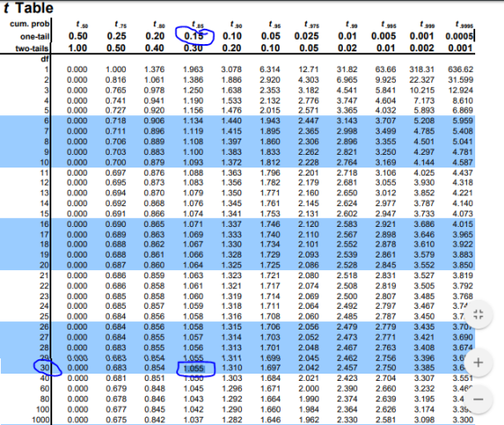Screen dimensions: 504x425
Task: Click value 2.101 in df 18 row
Action: click(308, 244)
